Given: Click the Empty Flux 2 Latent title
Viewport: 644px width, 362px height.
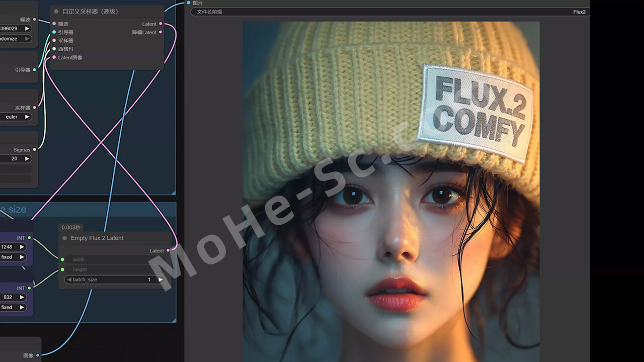Looking at the screenshot, I should 97,238.
